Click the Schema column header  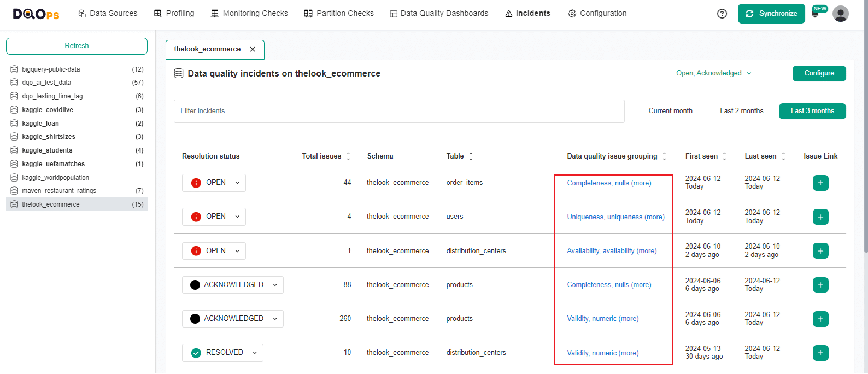tap(380, 156)
